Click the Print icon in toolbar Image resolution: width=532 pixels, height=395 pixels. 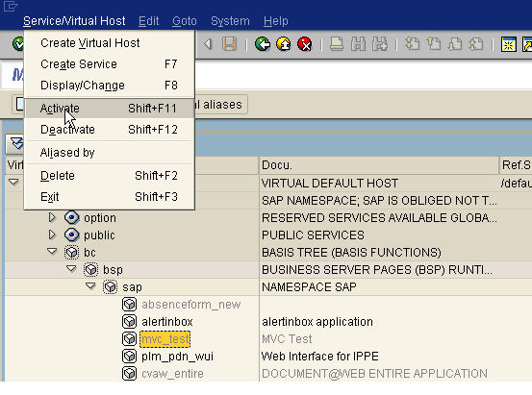point(337,44)
